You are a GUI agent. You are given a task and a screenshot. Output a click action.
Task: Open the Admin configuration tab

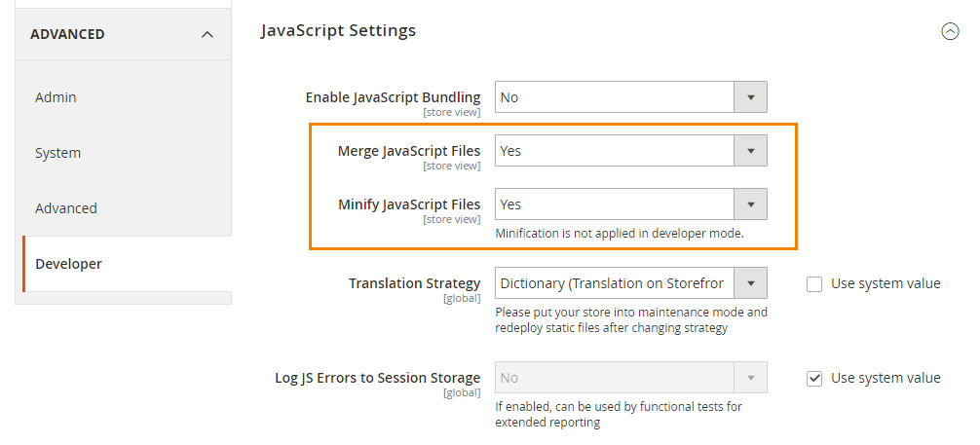pos(56,97)
